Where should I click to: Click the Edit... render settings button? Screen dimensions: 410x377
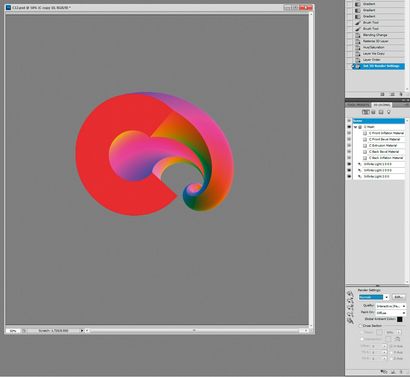[x=399, y=297]
